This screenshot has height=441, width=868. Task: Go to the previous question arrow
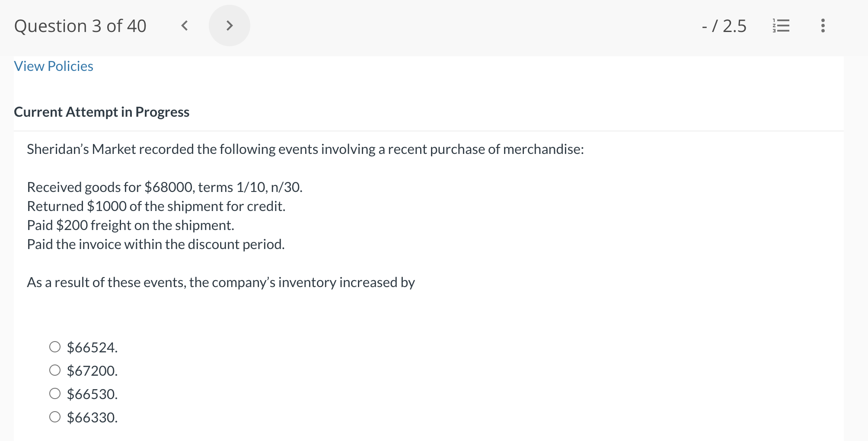pyautogui.click(x=185, y=26)
